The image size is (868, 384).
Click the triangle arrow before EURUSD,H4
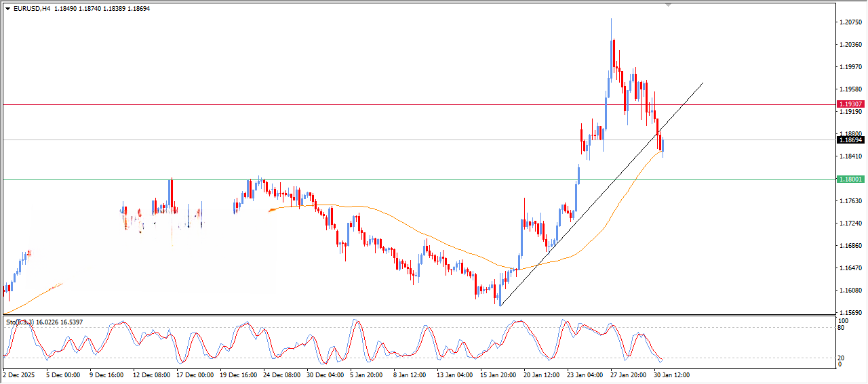pos(7,9)
